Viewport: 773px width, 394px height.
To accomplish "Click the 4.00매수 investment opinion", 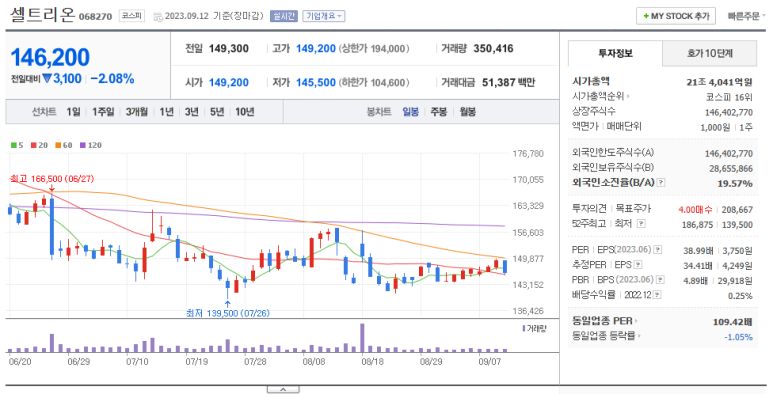I will (x=695, y=210).
